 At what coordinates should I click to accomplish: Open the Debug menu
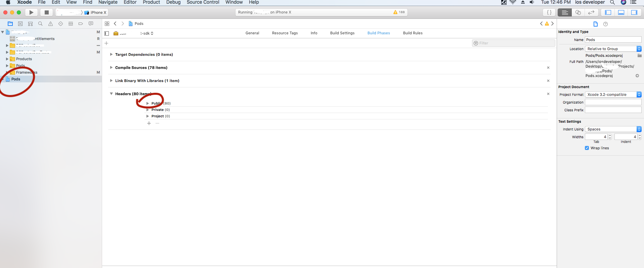[x=173, y=2]
